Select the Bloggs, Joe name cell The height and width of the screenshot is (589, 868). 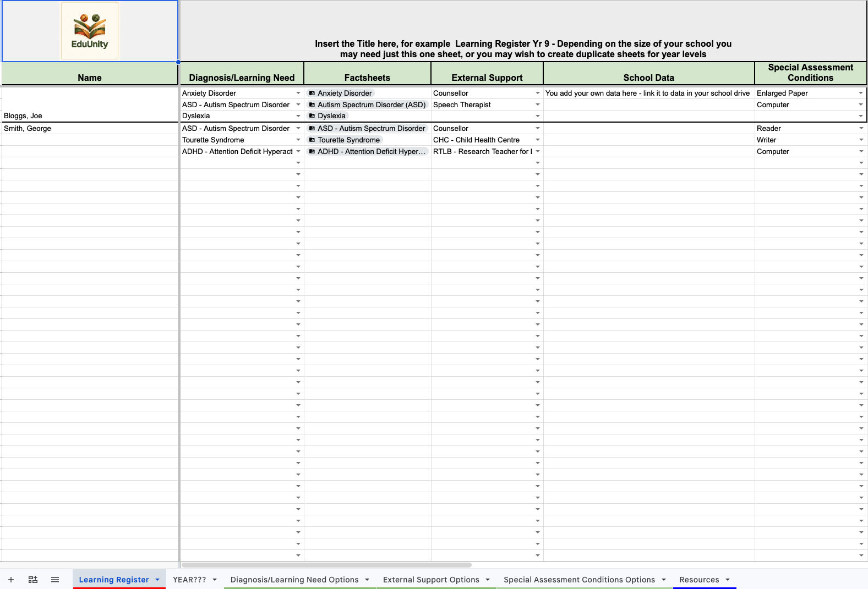pyautogui.click(x=90, y=104)
